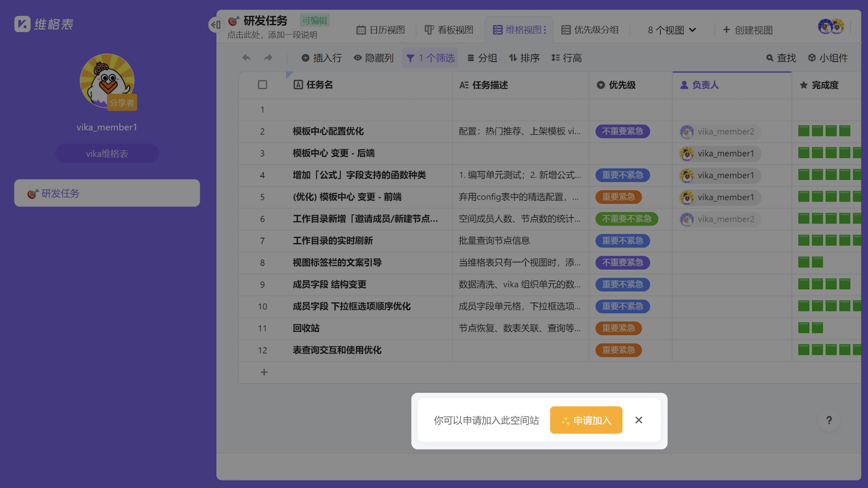Click the 插入行 insert row icon
Image resolution: width=868 pixels, height=488 pixels.
point(305,58)
